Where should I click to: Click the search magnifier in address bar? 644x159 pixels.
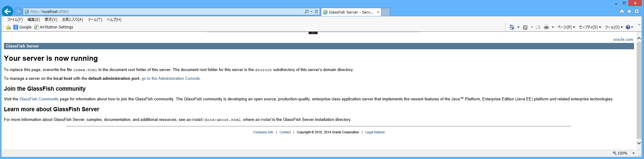tap(306, 11)
